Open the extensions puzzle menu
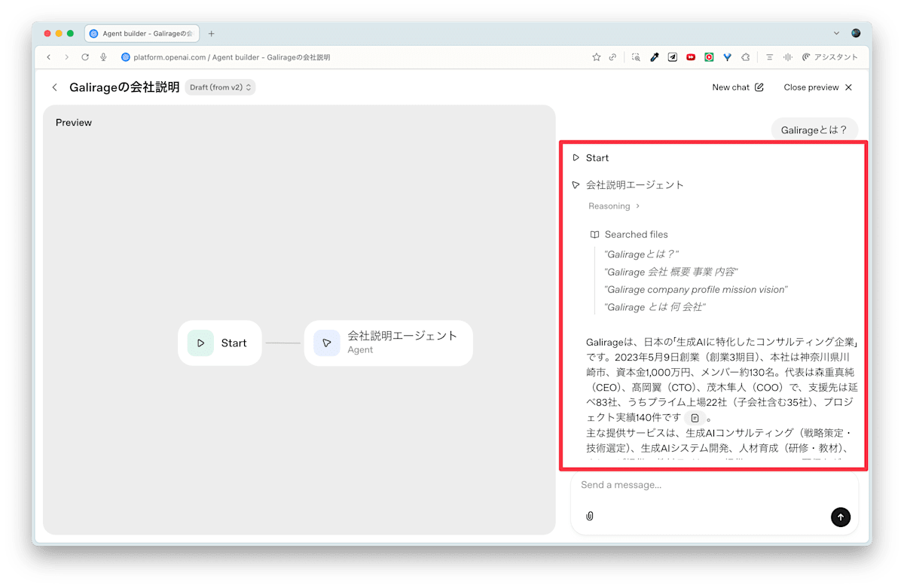This screenshot has height=588, width=904. (x=746, y=57)
